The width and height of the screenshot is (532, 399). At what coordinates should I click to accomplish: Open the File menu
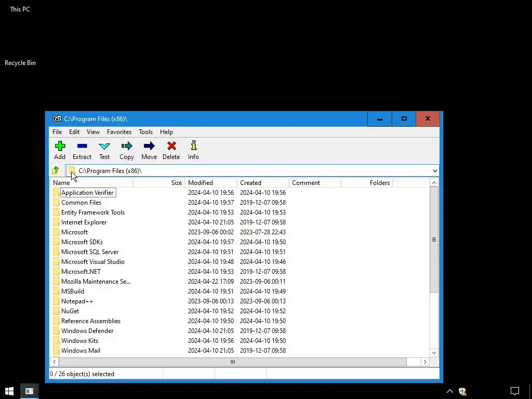(57, 132)
